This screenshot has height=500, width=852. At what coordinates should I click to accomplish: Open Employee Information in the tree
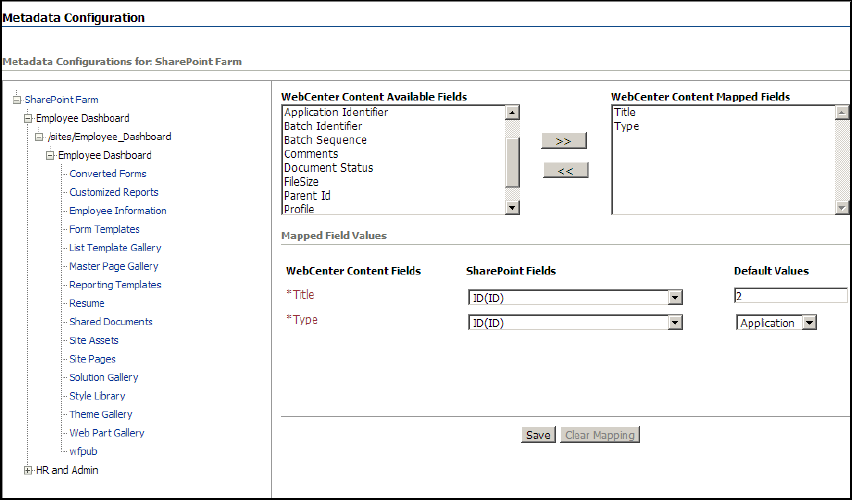click(117, 211)
